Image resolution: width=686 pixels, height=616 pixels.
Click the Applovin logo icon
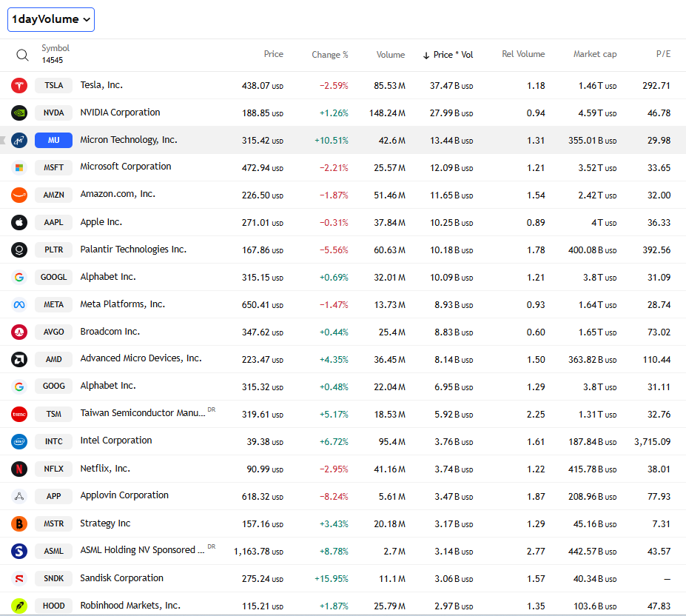coord(19,496)
